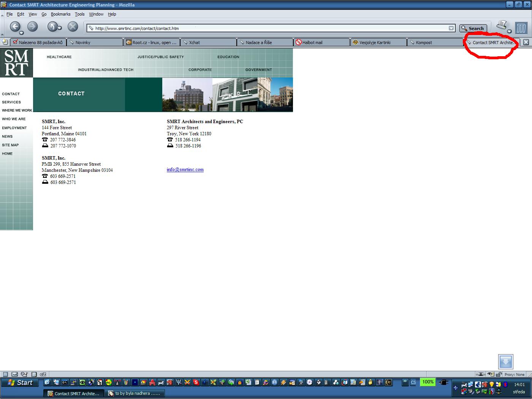
Task: Switch to the Xchat tab
Action: click(x=208, y=43)
